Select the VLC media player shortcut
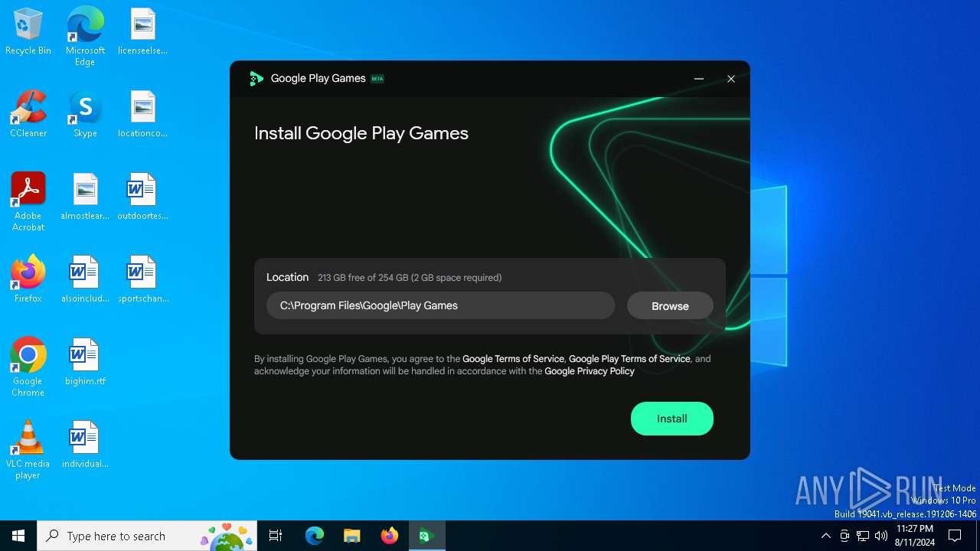The width and height of the screenshot is (980, 551). click(x=28, y=450)
